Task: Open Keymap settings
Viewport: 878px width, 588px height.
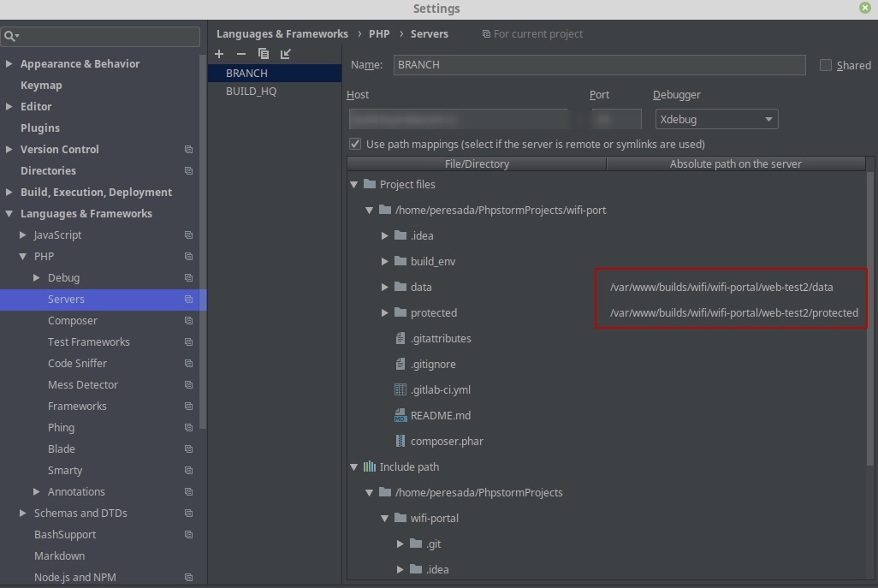Action: click(x=41, y=85)
